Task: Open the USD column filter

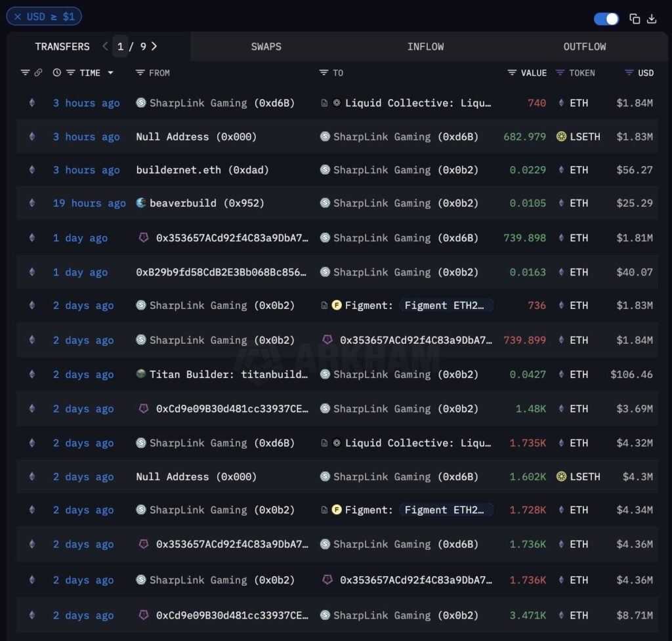Action: (629, 73)
